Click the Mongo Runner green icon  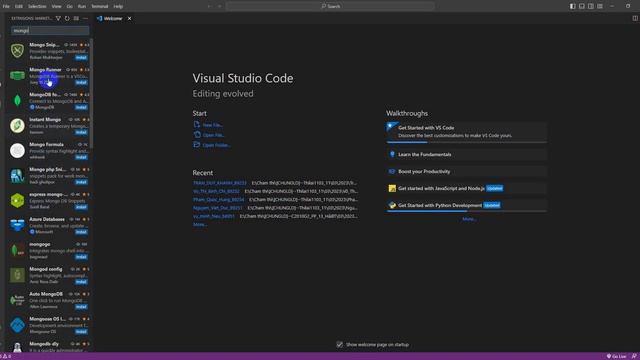click(17, 76)
